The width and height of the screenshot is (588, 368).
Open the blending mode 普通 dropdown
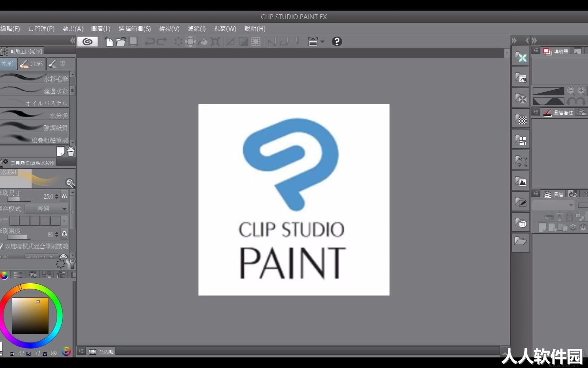(47, 209)
